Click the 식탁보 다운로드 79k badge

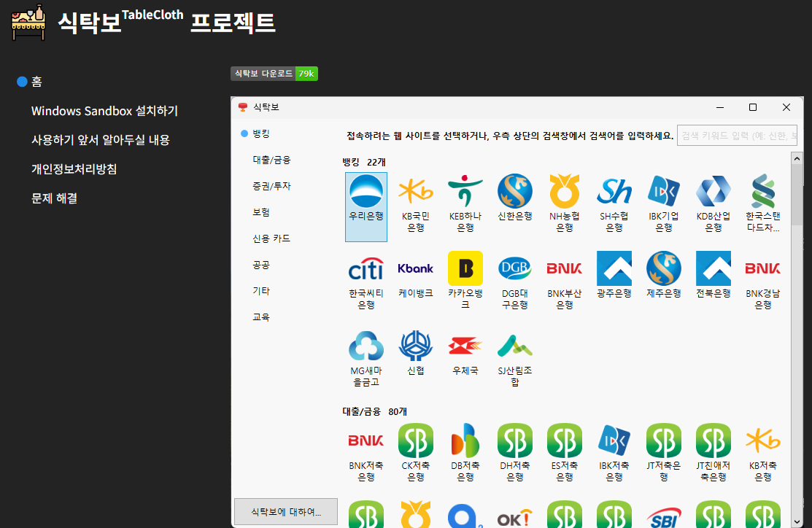click(274, 74)
